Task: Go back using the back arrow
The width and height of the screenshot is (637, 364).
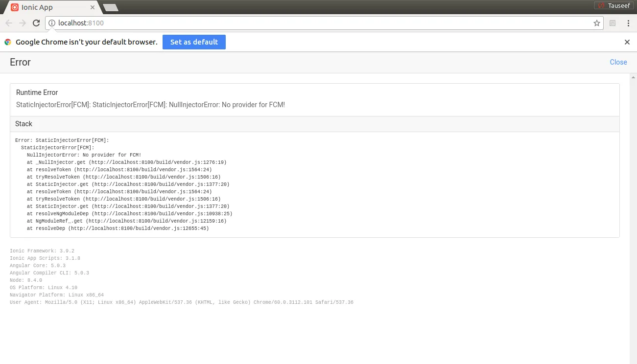Action: (9, 23)
